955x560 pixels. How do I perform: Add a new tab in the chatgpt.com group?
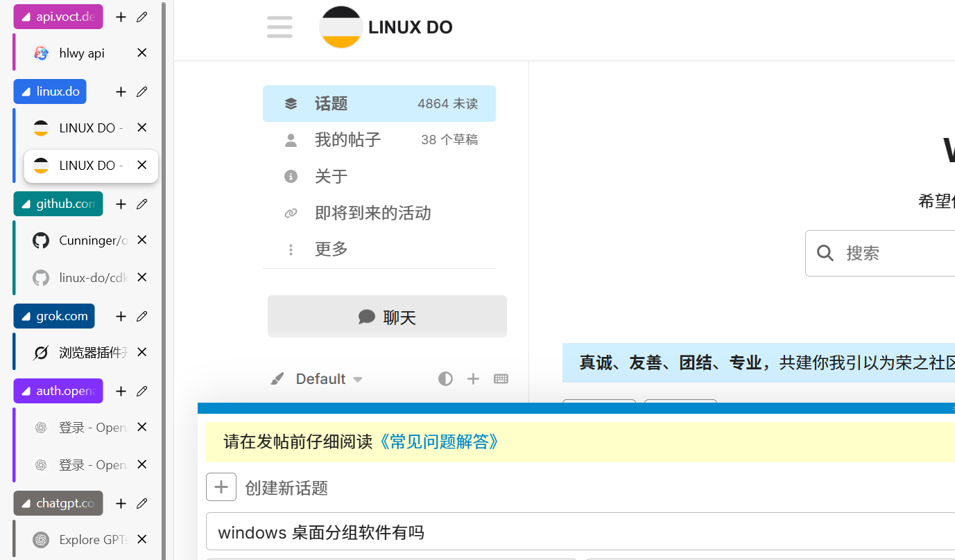pyautogui.click(x=121, y=503)
